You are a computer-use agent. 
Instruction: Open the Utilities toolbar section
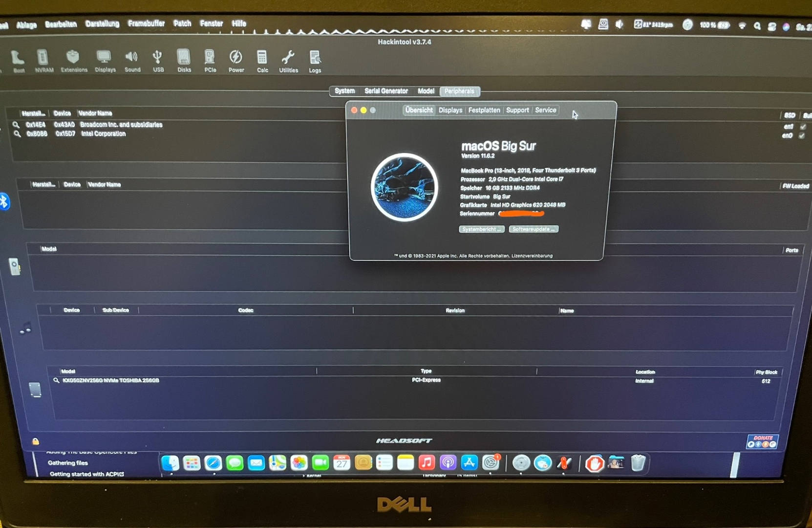click(x=288, y=62)
